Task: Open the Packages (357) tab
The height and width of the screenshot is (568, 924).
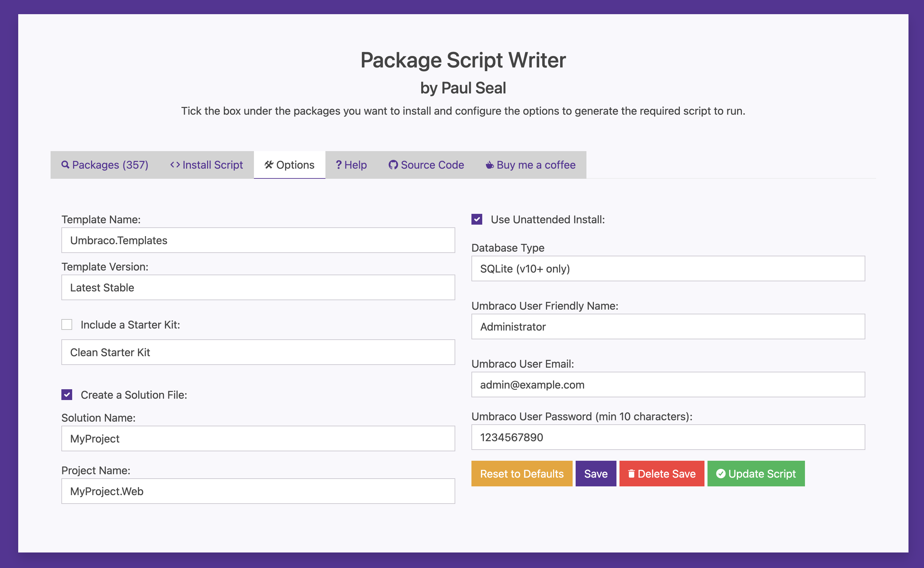Action: pyautogui.click(x=105, y=165)
